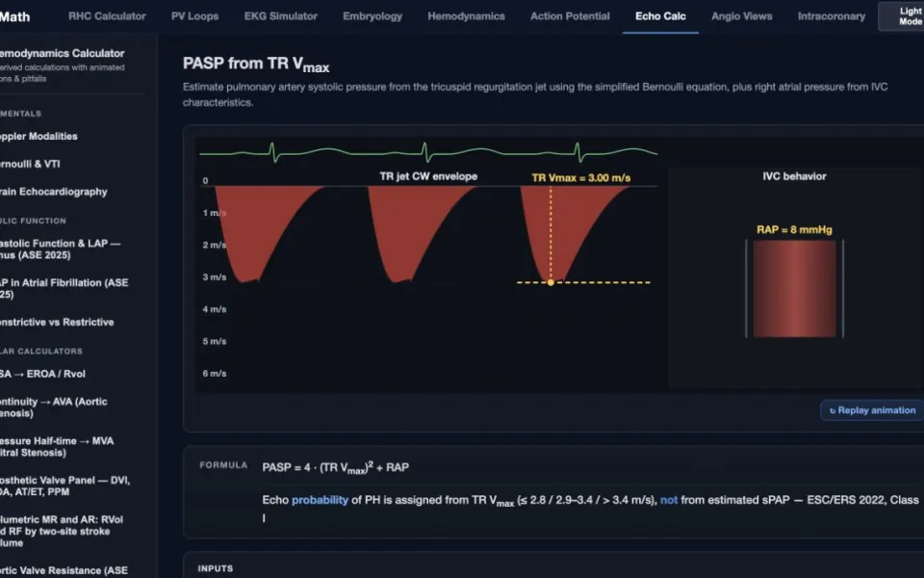Viewport: 924px width, 578px height.
Task: Go to the Embryology tab
Action: coord(372,16)
